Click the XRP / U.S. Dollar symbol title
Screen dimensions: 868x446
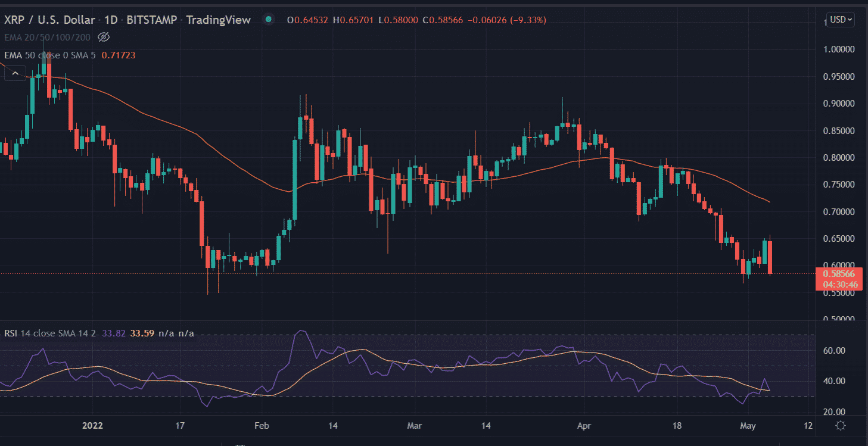[49, 20]
